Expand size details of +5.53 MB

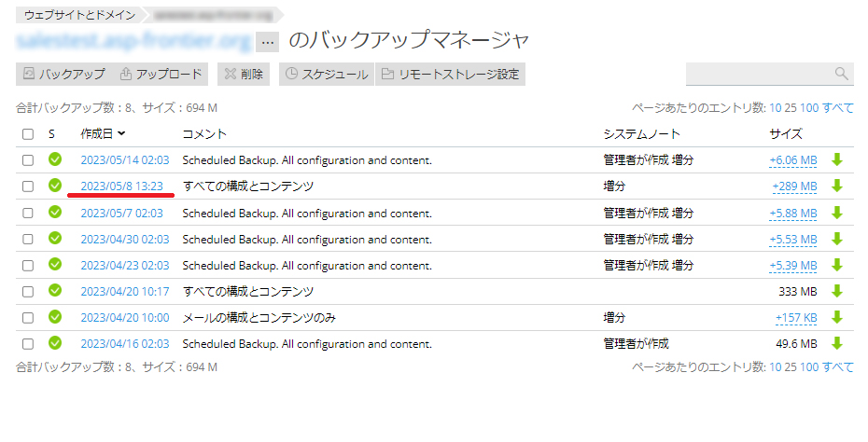click(x=793, y=239)
